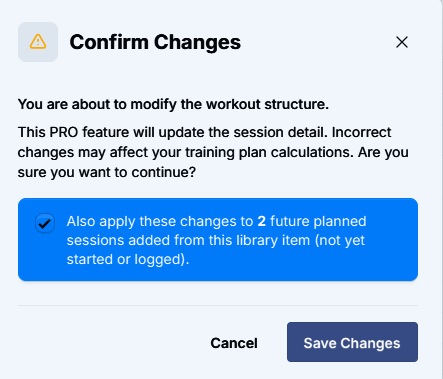Image resolution: width=443 pixels, height=379 pixels.
Task: Click the bold number 2 in the blue panel
Action: coord(261,221)
